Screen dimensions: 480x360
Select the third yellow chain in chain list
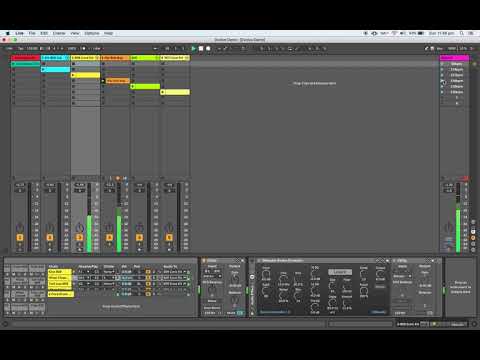coord(60,284)
